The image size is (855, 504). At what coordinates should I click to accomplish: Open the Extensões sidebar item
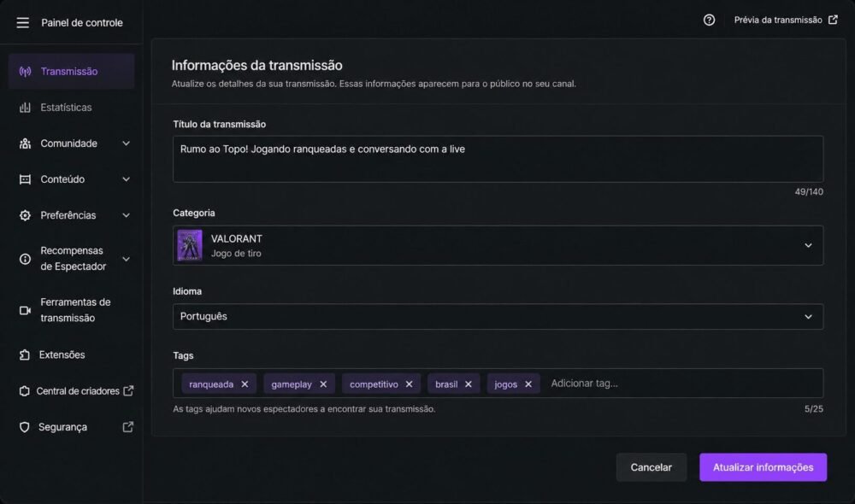tap(72, 355)
